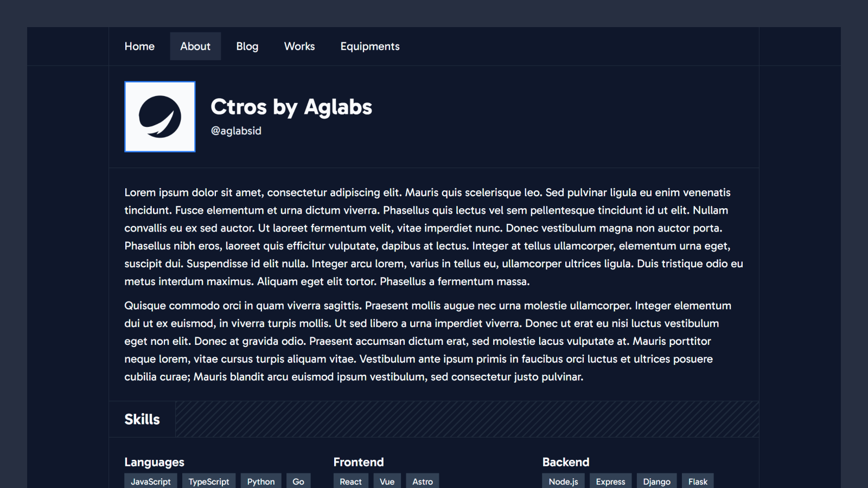Image resolution: width=868 pixels, height=488 pixels.
Task: Navigate to Equipments in the menu
Action: pyautogui.click(x=370, y=46)
